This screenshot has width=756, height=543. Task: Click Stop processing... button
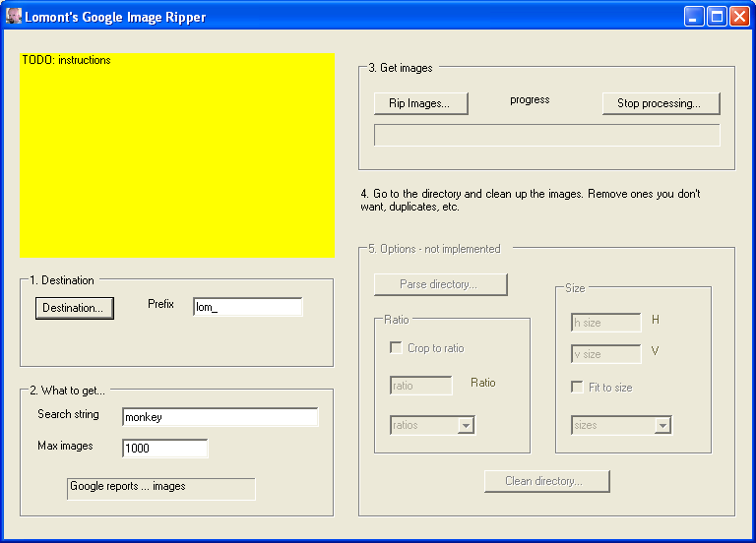pos(661,103)
